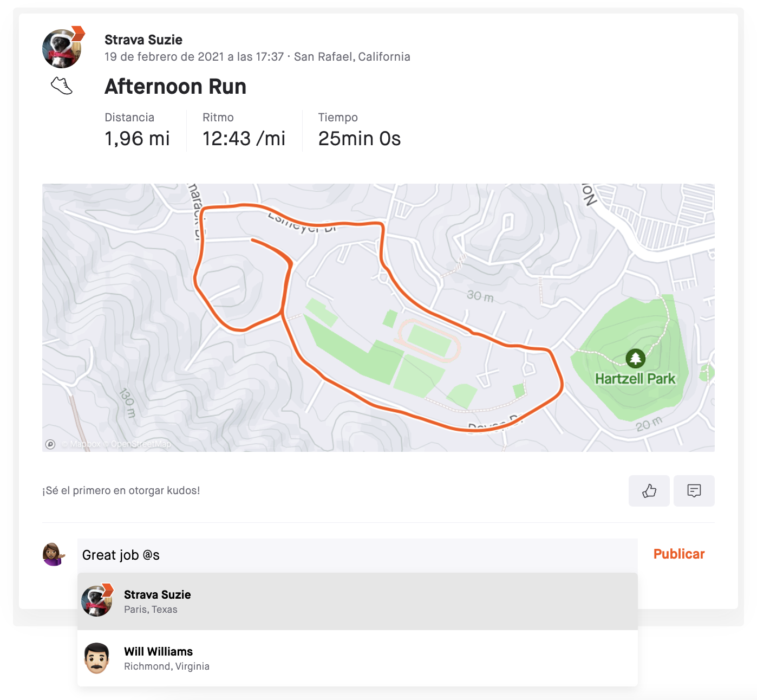Click Strava Suzie's avatar in mention list
This screenshot has width=757, height=700.
click(x=97, y=601)
